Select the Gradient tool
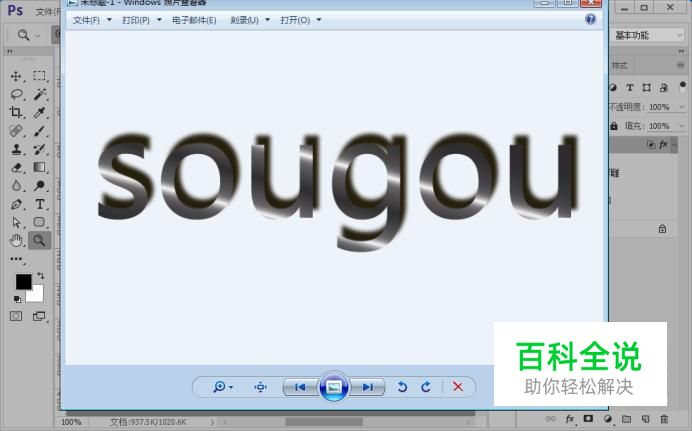Viewport: 692px width, 431px height. tap(39, 167)
